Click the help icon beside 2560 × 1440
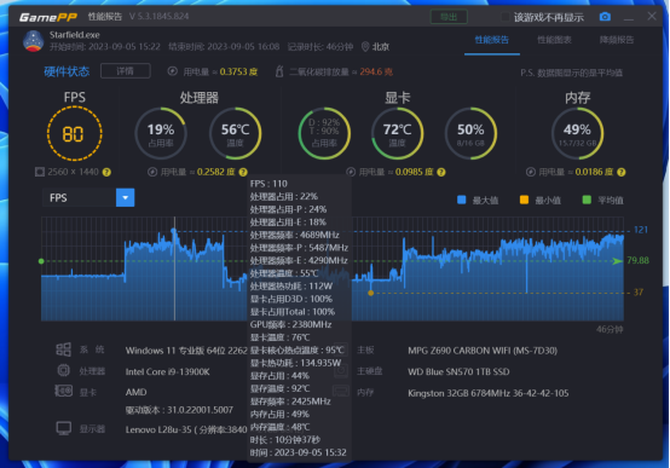 click(106, 172)
